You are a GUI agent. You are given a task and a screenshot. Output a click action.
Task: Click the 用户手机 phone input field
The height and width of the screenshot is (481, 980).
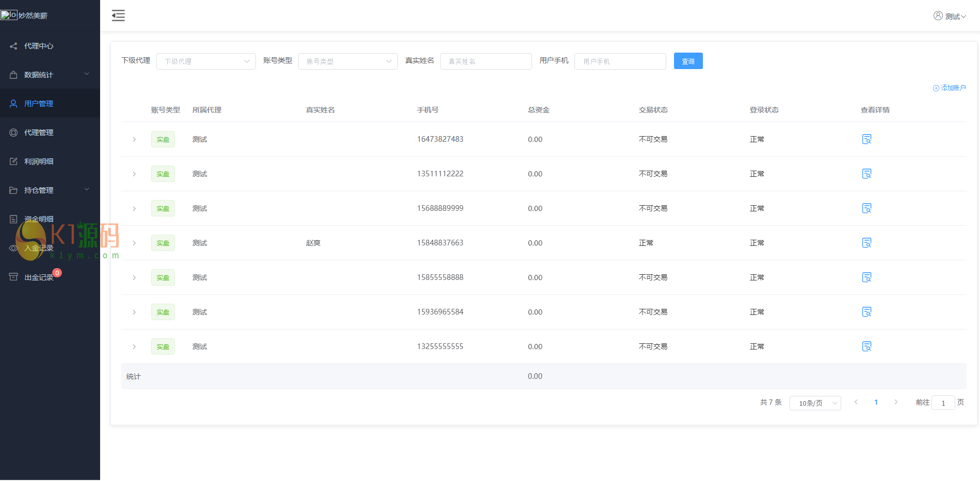click(620, 61)
